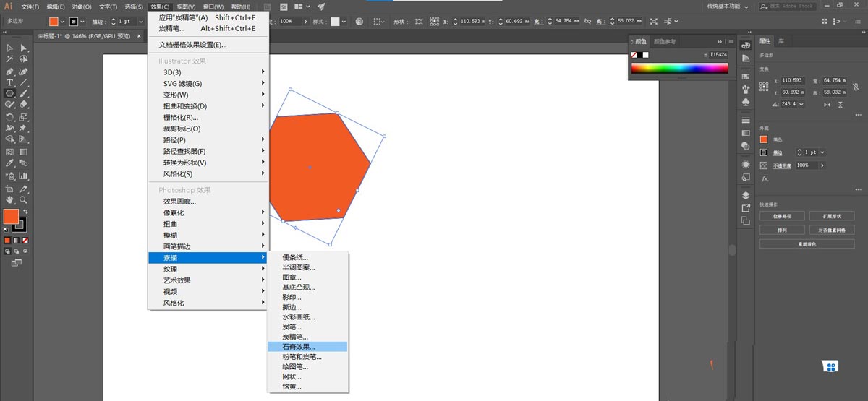Viewport: 868px width, 401px height.
Task: Click the fx effects icon in Properties
Action: [765, 178]
